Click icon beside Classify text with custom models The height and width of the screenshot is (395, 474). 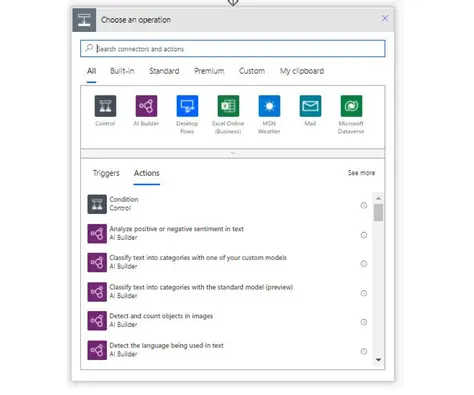pos(97,262)
